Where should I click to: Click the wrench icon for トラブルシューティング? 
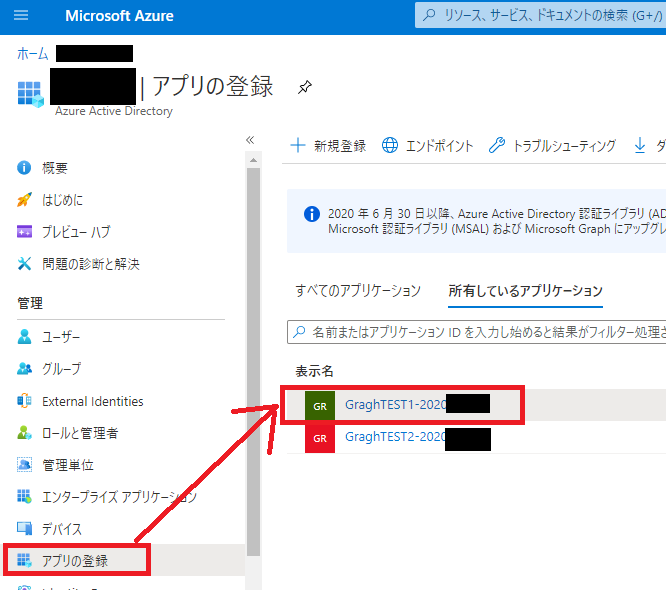pos(497,145)
